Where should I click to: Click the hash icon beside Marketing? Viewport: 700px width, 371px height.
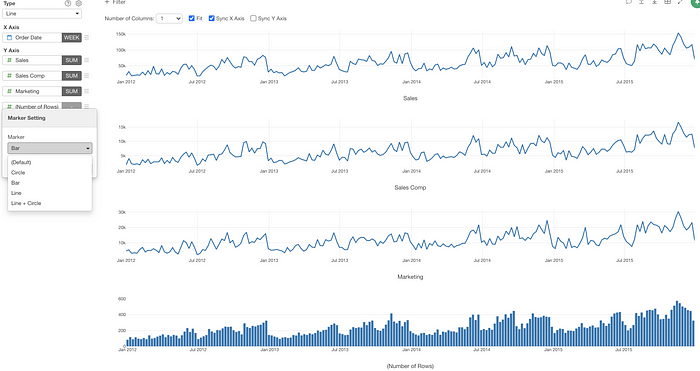(9, 92)
